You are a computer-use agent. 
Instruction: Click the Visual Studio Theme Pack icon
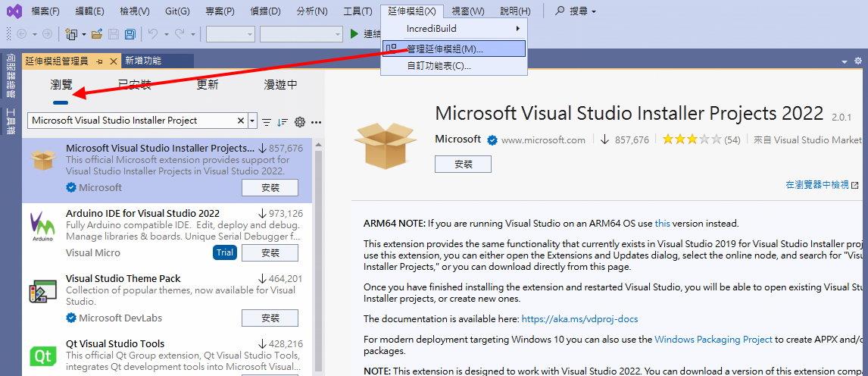pyautogui.click(x=42, y=292)
